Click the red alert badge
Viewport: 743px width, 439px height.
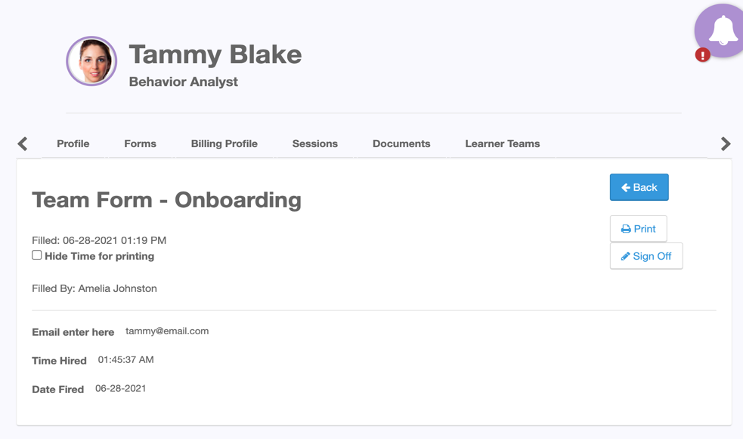click(702, 55)
